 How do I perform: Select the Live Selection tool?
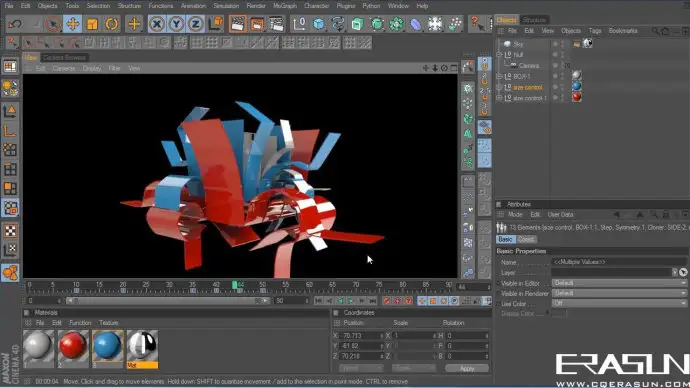[53, 24]
